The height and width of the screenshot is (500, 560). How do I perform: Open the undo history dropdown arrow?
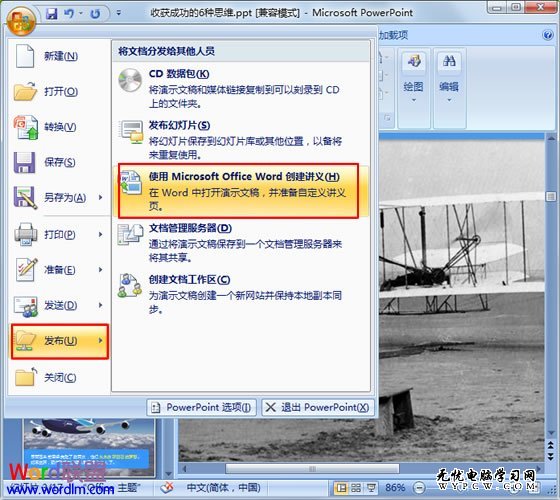pos(81,14)
